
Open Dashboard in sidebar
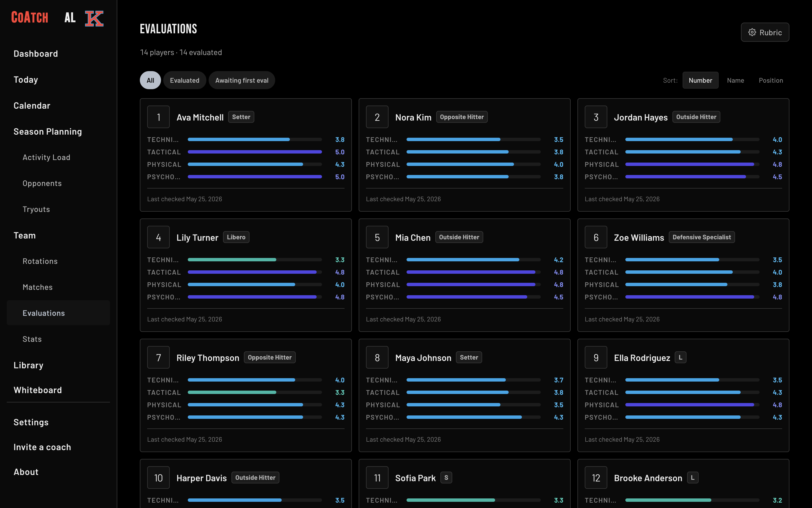click(58, 54)
